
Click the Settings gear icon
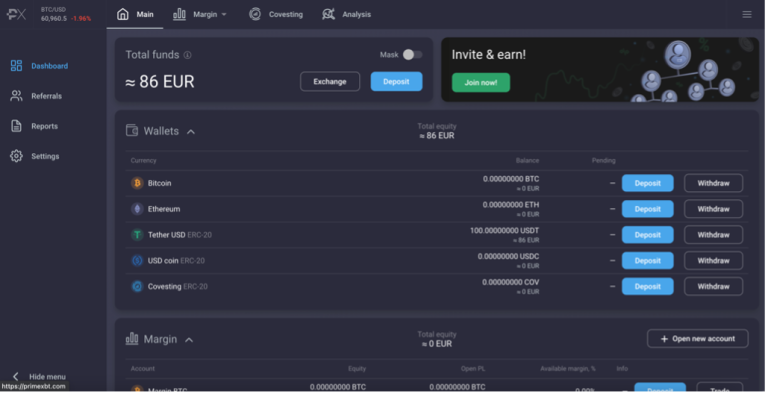point(16,156)
